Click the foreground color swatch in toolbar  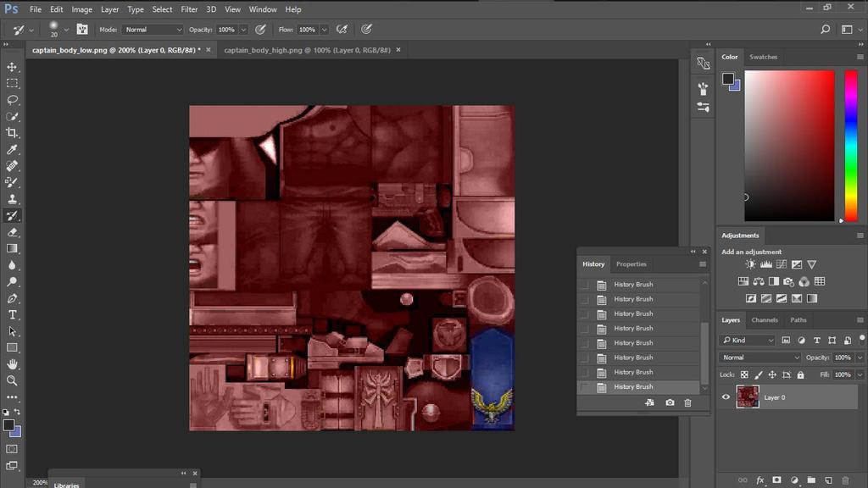pyautogui.click(x=8, y=425)
